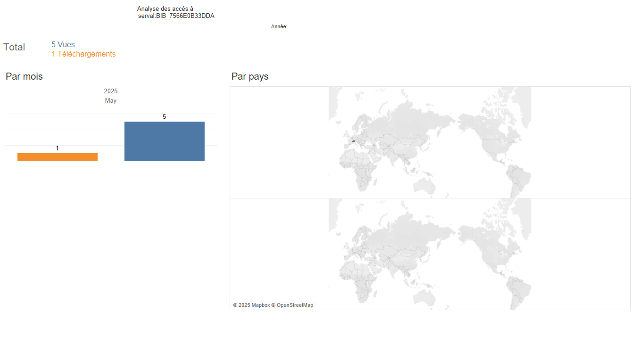
Task: Click the bar label '5' above blue bar
Action: tap(165, 116)
